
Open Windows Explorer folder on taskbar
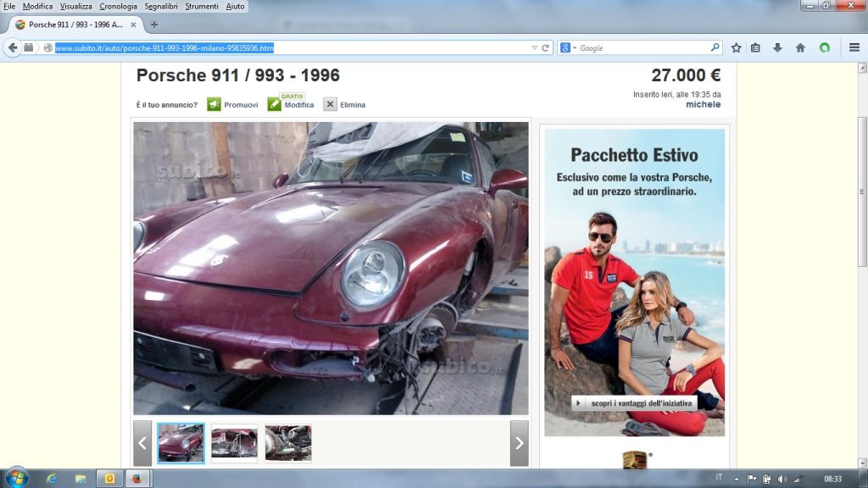click(81, 479)
